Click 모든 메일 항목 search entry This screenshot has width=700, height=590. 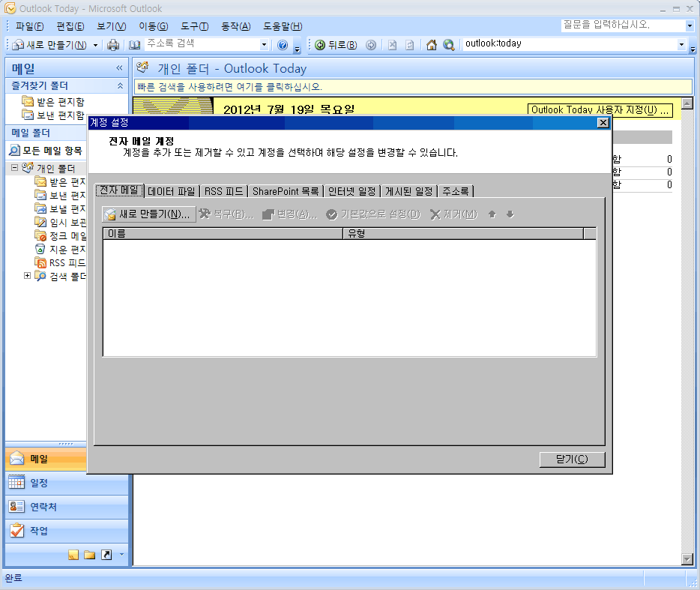[46, 151]
